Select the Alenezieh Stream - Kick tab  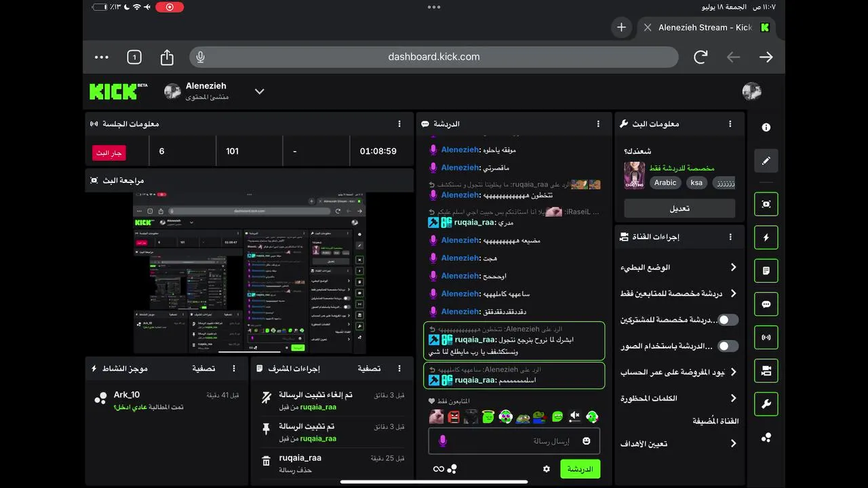click(x=705, y=28)
